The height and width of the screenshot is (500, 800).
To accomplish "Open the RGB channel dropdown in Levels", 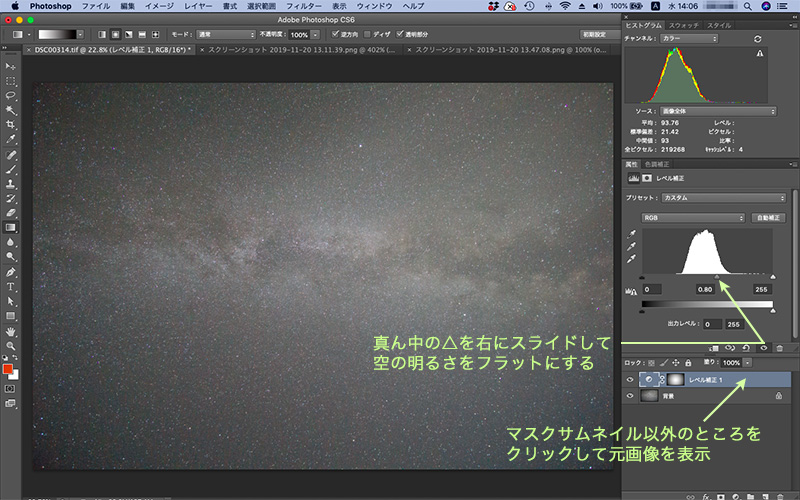I will pos(693,218).
